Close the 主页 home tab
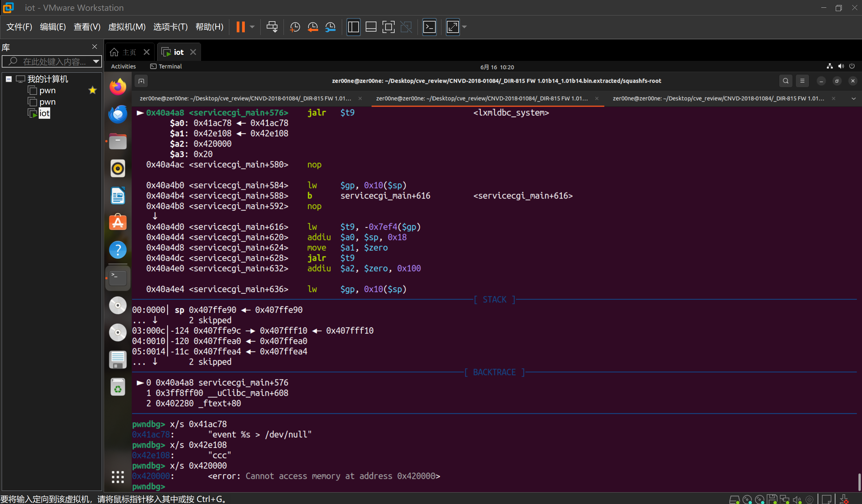Screen dimensions: 862x504 (147, 52)
